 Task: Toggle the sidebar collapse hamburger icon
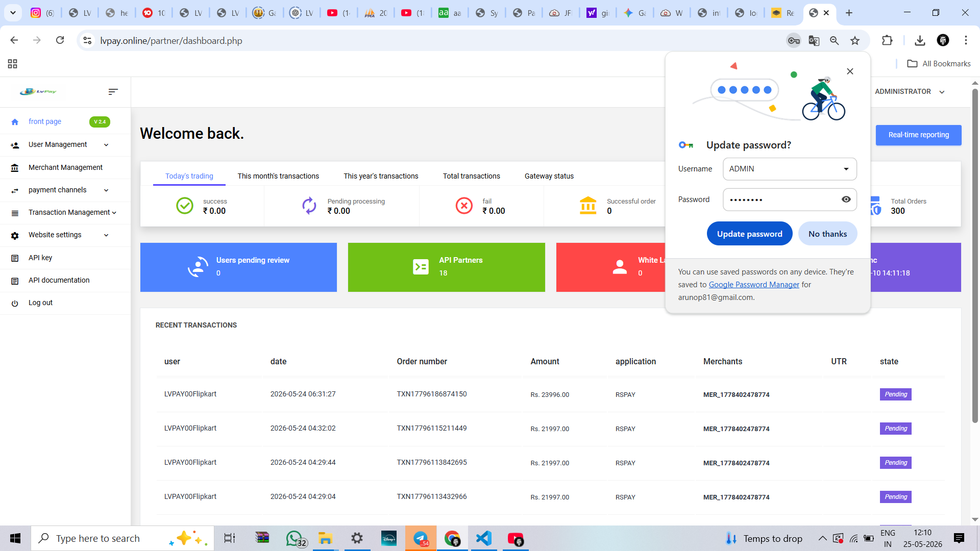click(113, 92)
